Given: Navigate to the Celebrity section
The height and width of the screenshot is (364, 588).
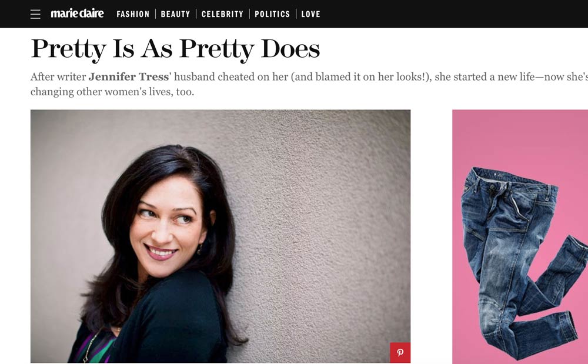Looking at the screenshot, I should click(x=222, y=14).
